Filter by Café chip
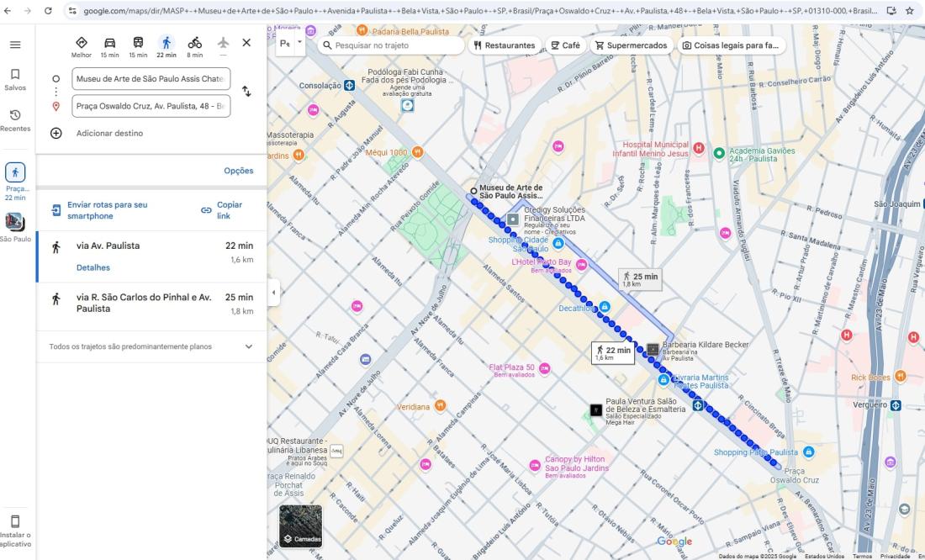 point(565,45)
